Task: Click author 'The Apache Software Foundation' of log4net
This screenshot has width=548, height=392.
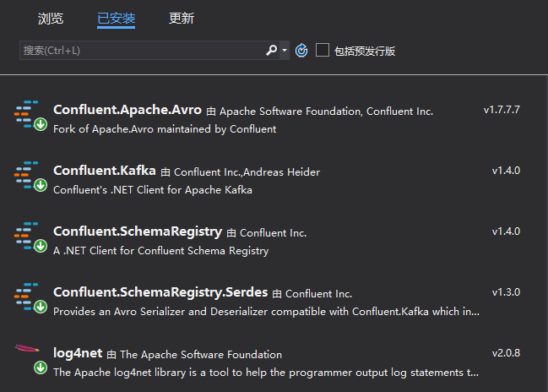Action: pos(201,355)
